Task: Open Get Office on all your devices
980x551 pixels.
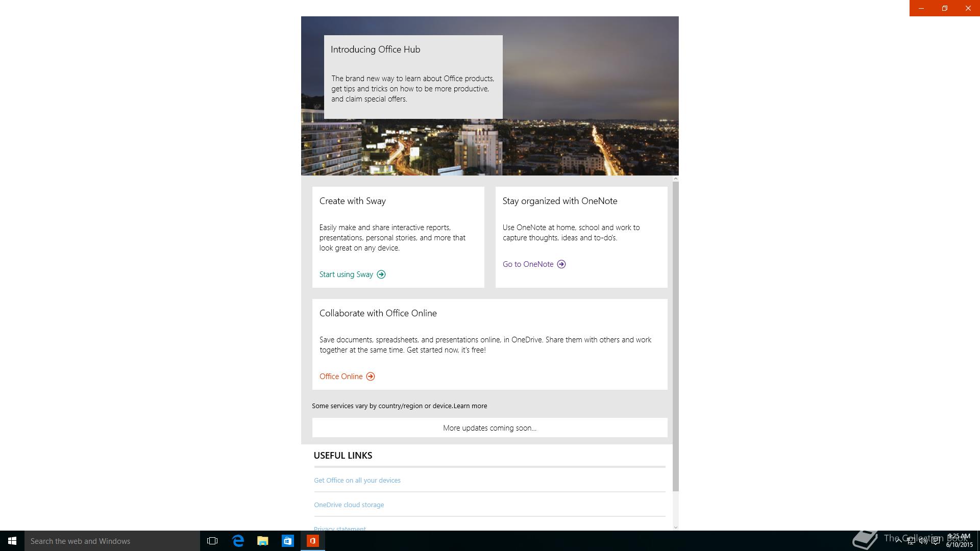Action: click(357, 481)
